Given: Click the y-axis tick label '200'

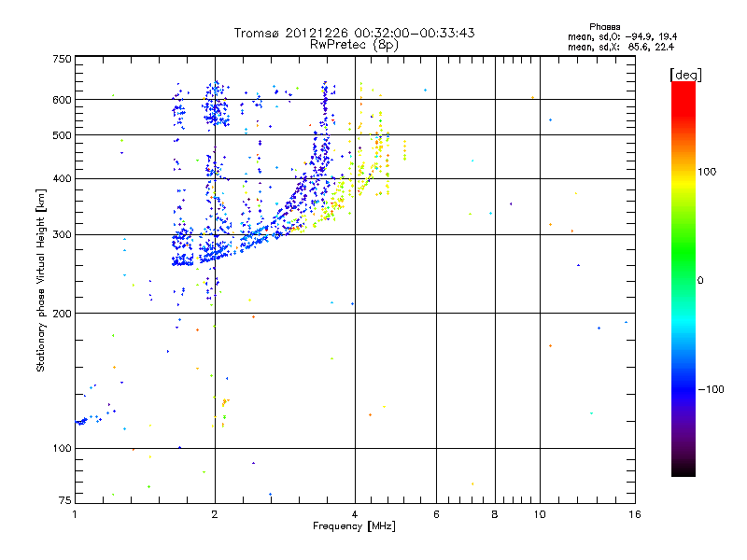Looking at the screenshot, I should [x=63, y=314].
